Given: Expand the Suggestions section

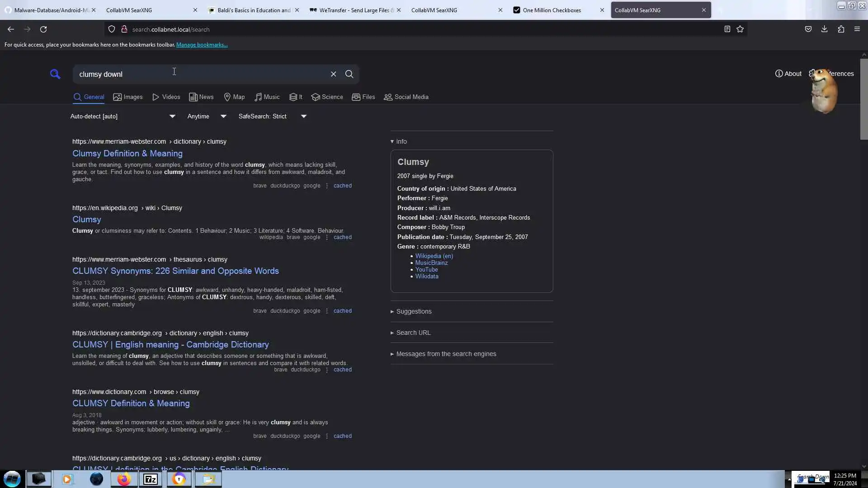Looking at the screenshot, I should point(413,311).
